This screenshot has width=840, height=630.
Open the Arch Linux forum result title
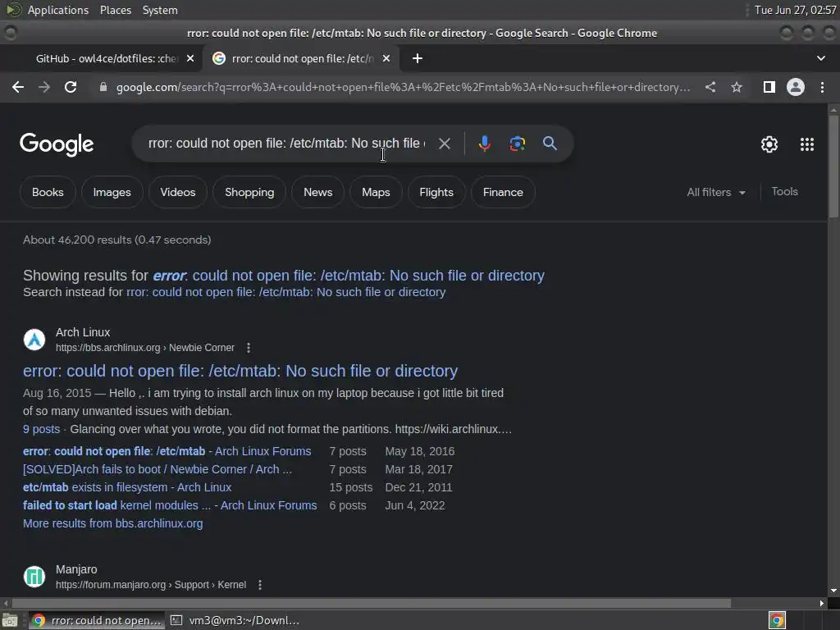[240, 371]
